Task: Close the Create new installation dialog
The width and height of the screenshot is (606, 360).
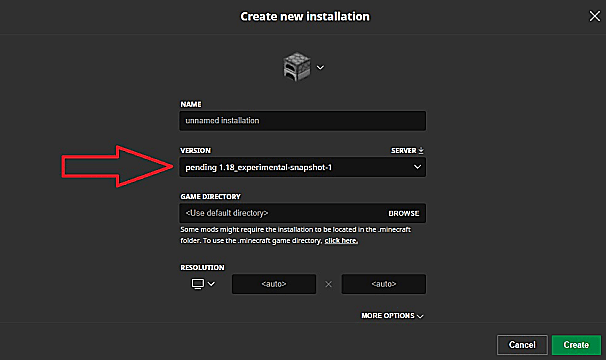Action: click(x=594, y=16)
